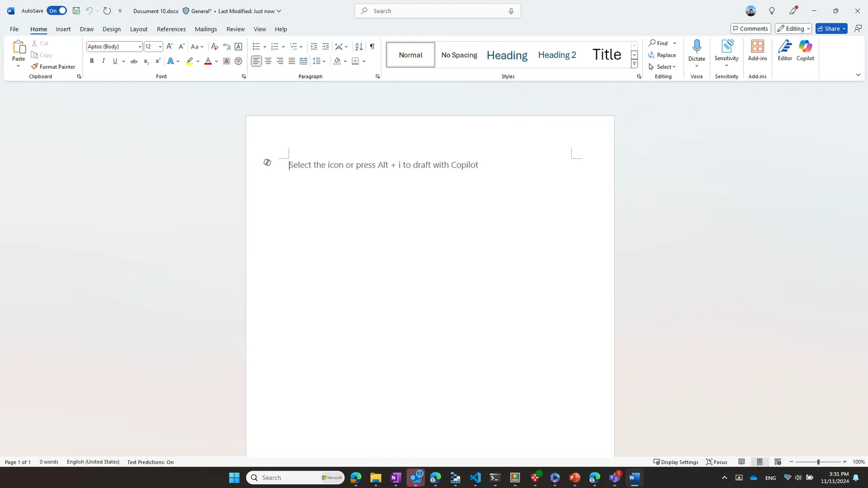Open the font size dropdown
This screenshot has width=868, height=488.
160,47
